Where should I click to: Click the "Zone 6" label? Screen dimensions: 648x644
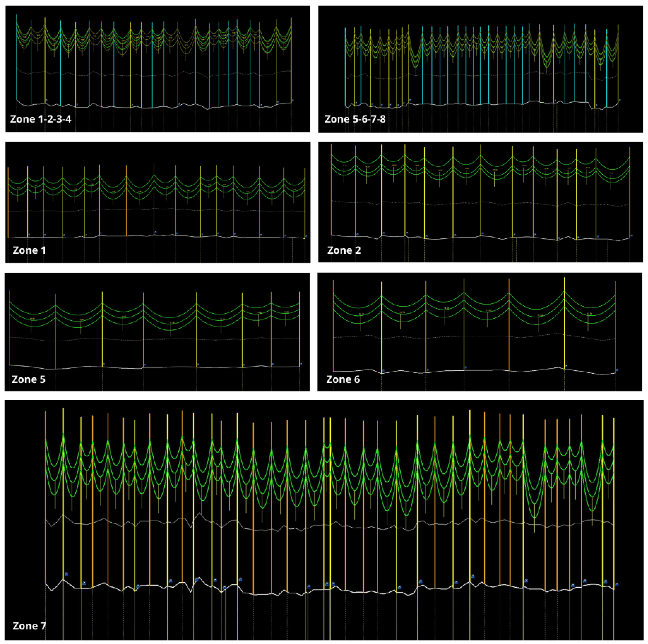343,379
